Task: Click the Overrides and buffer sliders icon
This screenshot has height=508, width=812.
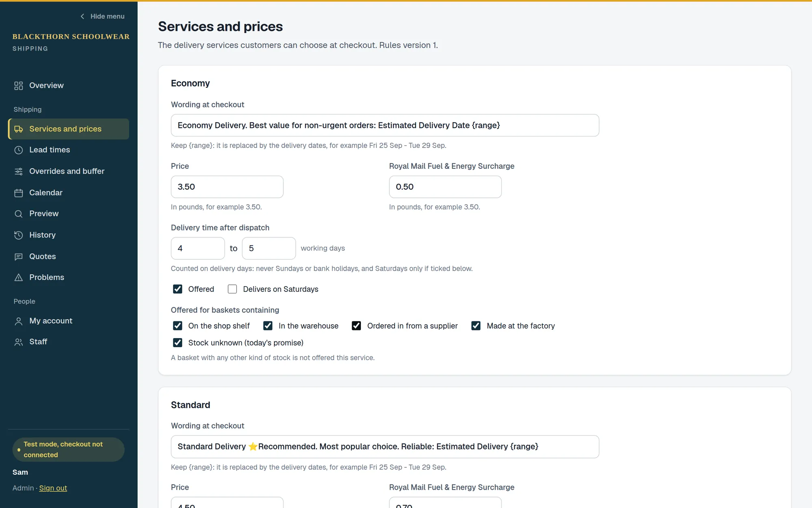Action: (19, 172)
